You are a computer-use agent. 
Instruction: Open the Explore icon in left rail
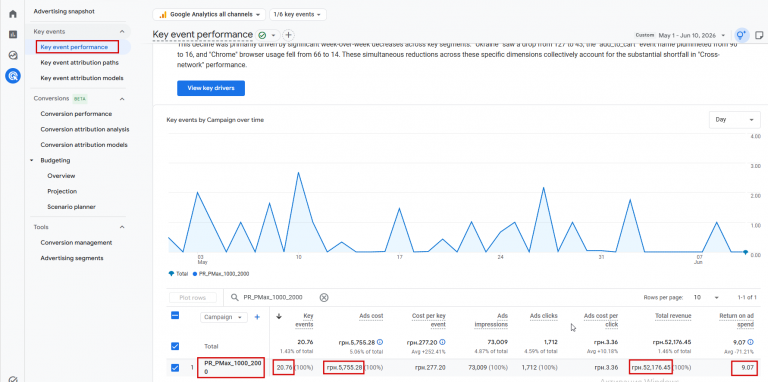tap(13, 55)
